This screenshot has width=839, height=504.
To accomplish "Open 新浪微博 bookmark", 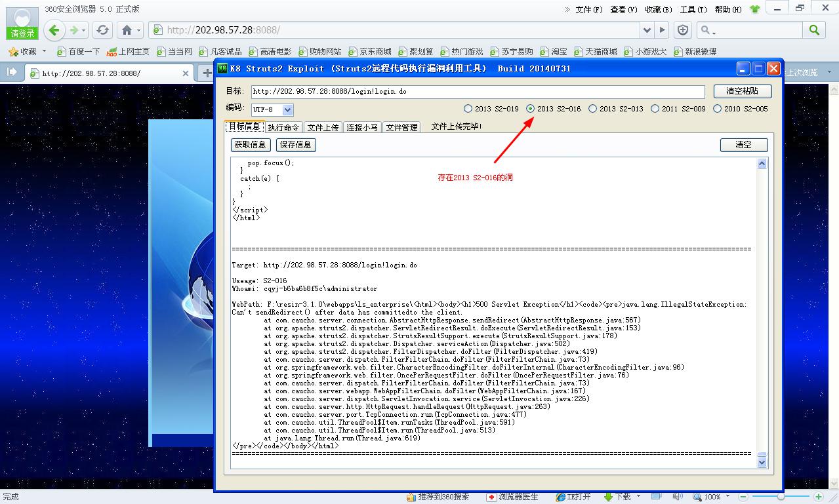I will click(x=694, y=51).
